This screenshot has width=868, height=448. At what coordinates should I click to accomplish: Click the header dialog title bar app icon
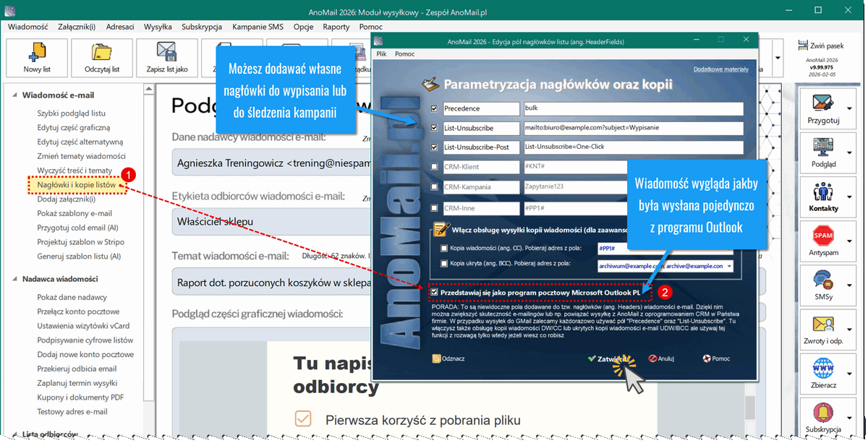pyautogui.click(x=378, y=41)
